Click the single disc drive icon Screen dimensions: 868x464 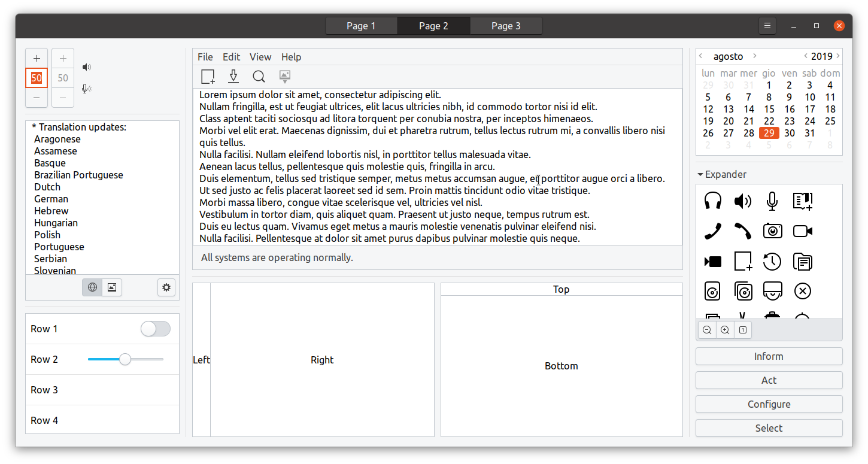713,292
